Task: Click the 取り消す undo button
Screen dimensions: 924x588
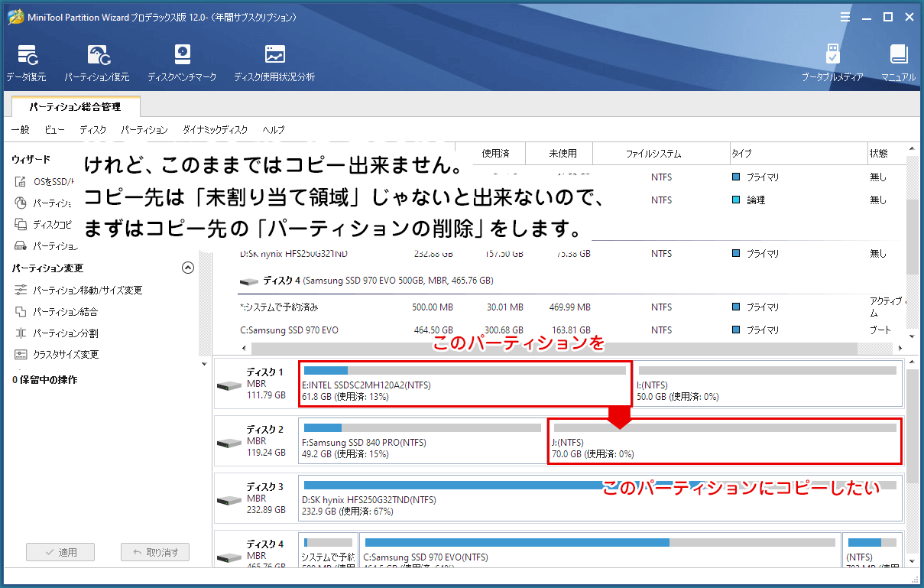Action: 155,552
